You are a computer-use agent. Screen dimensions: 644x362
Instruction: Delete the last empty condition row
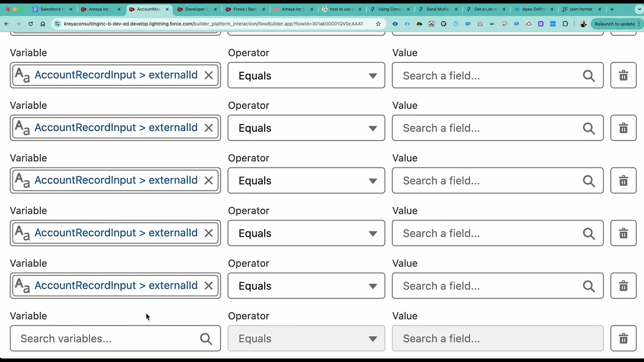tap(623, 338)
